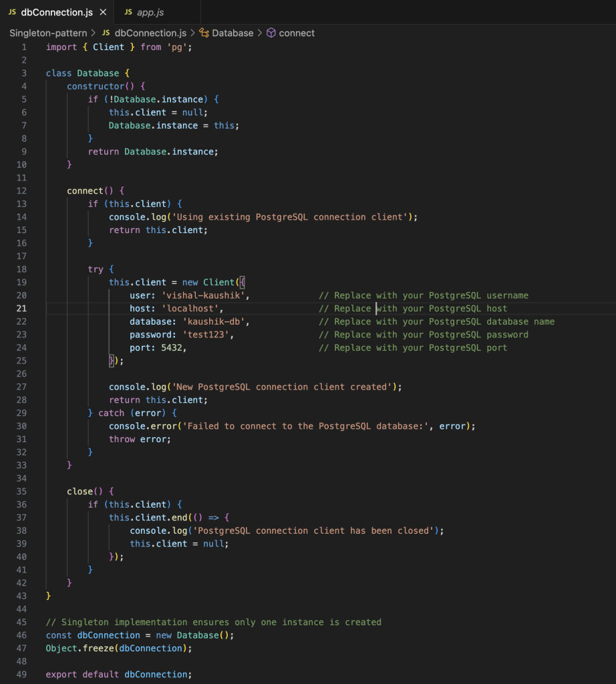The height and width of the screenshot is (684, 616).
Task: Click 'this.client.end(() => {' line
Action: point(169,518)
